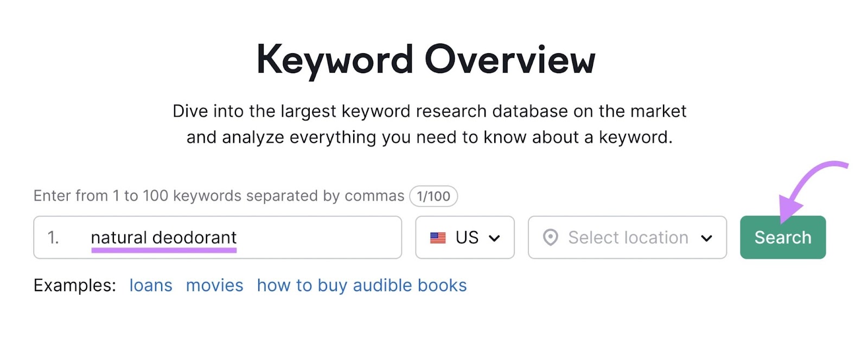Click the location pin icon
The width and height of the screenshot is (868, 338).
(552, 237)
